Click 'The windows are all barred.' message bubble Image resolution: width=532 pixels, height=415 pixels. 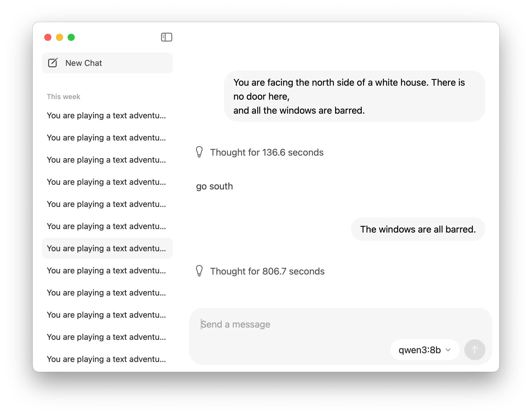pos(418,229)
